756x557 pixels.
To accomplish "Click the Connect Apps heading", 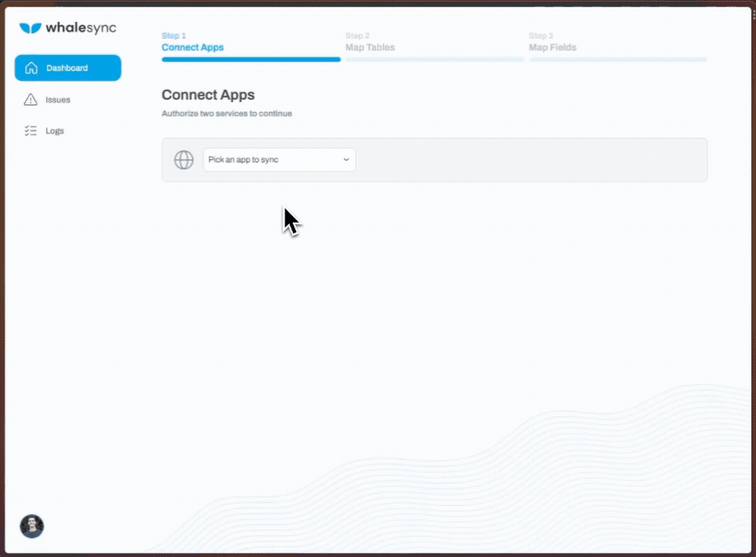I will (x=208, y=95).
